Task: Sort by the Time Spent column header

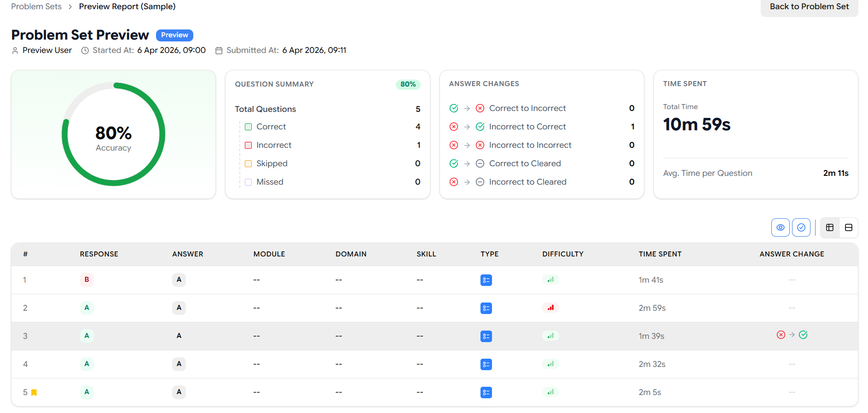Action: (x=660, y=254)
